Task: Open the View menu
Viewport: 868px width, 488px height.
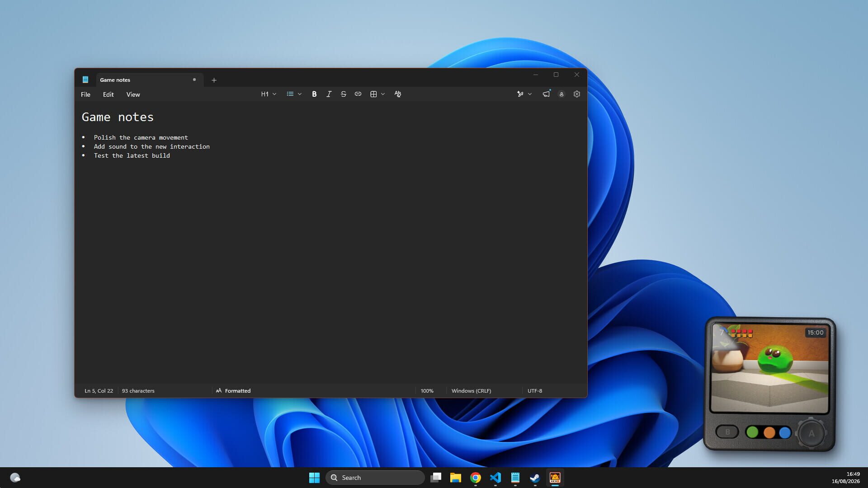Action: (x=133, y=94)
